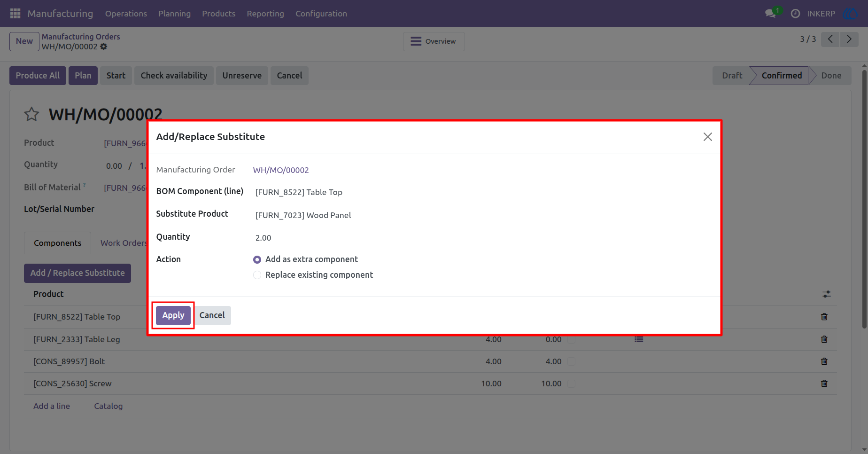
Task: Open the chat messages icon
Action: point(770,14)
